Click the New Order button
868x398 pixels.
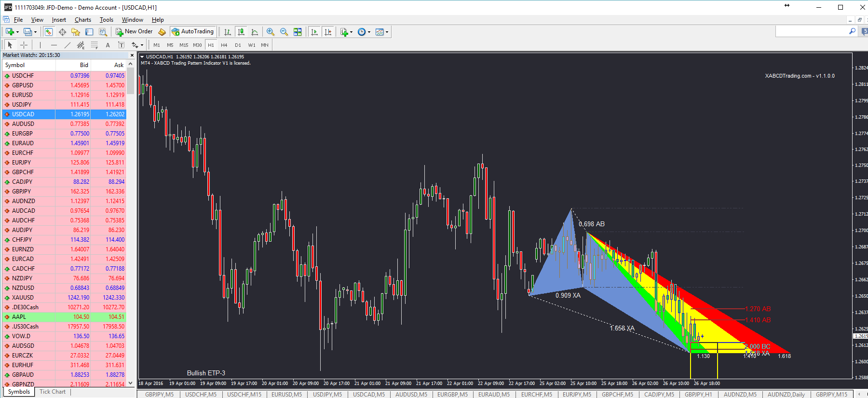(x=134, y=32)
